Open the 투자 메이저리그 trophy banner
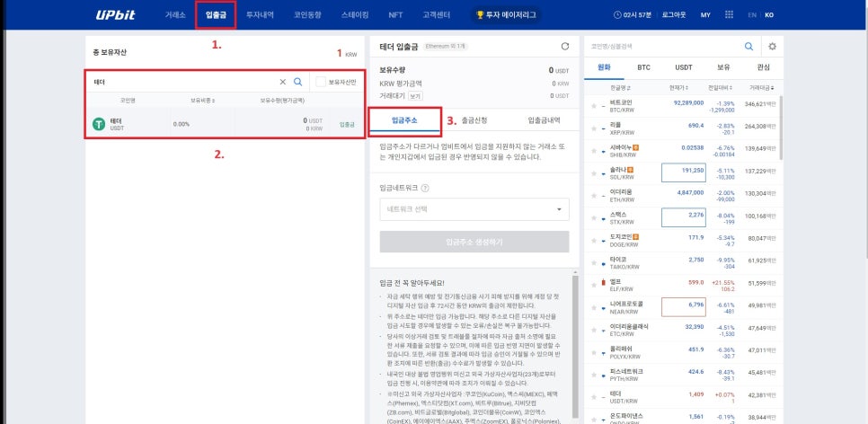Viewport: 868px width, 424px height. [507, 15]
